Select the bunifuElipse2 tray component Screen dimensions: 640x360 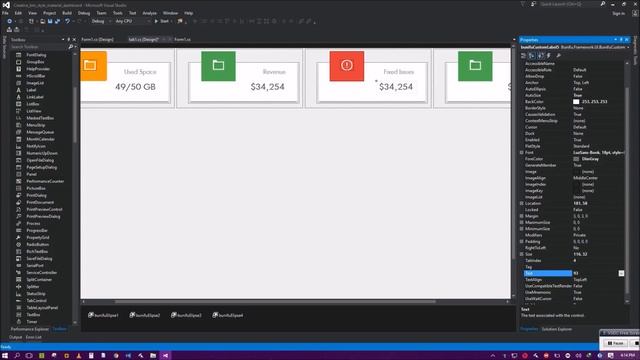145,315
